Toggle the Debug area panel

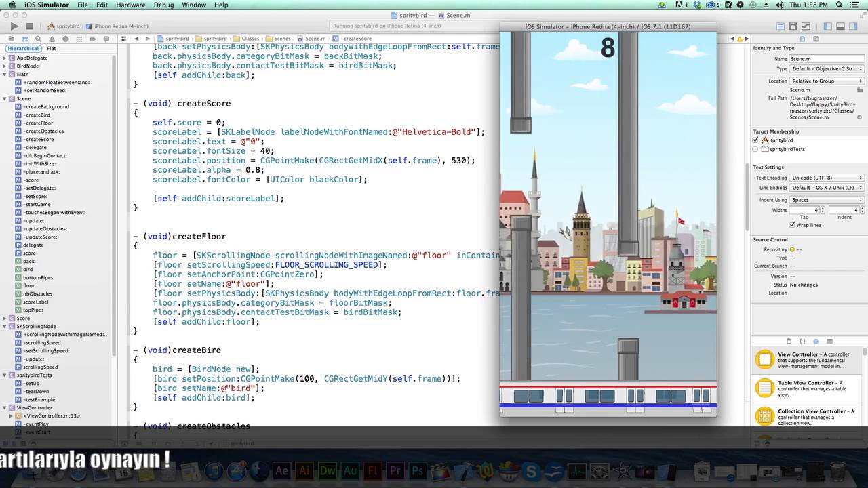(840, 26)
